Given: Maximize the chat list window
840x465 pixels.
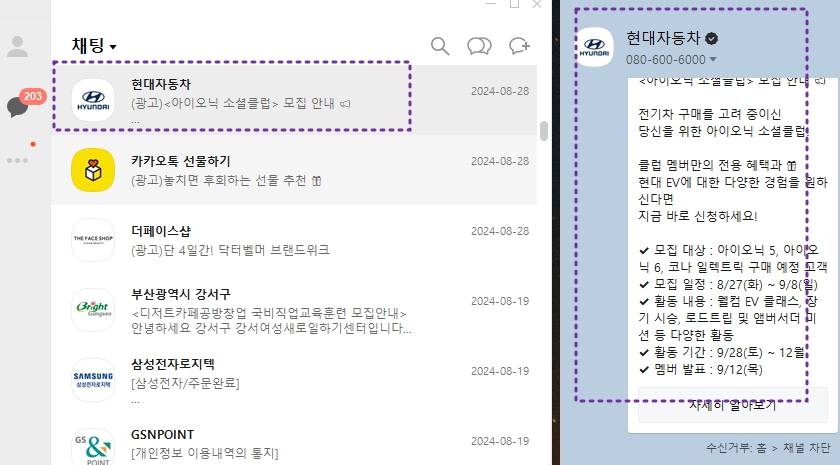Looking at the screenshot, I should click(514, 4).
